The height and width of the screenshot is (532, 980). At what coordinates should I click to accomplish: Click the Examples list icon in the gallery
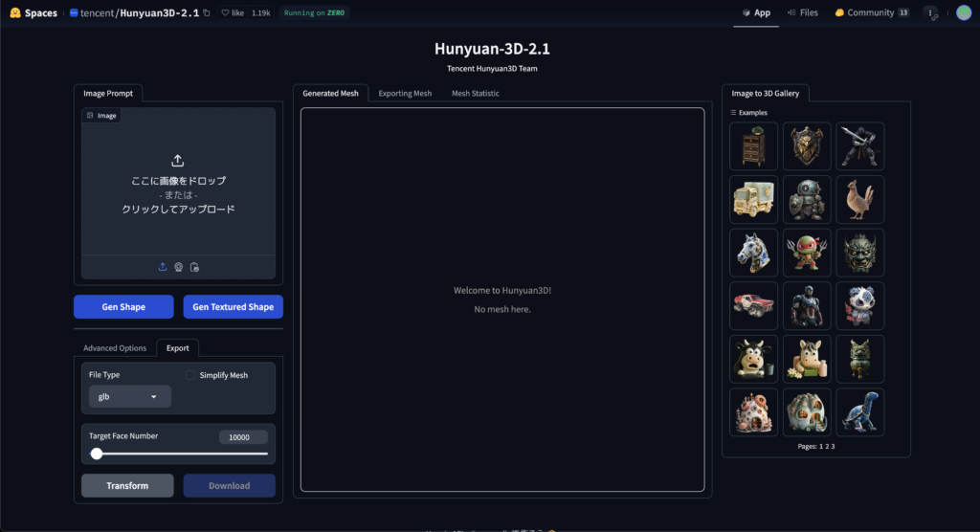[733, 113]
